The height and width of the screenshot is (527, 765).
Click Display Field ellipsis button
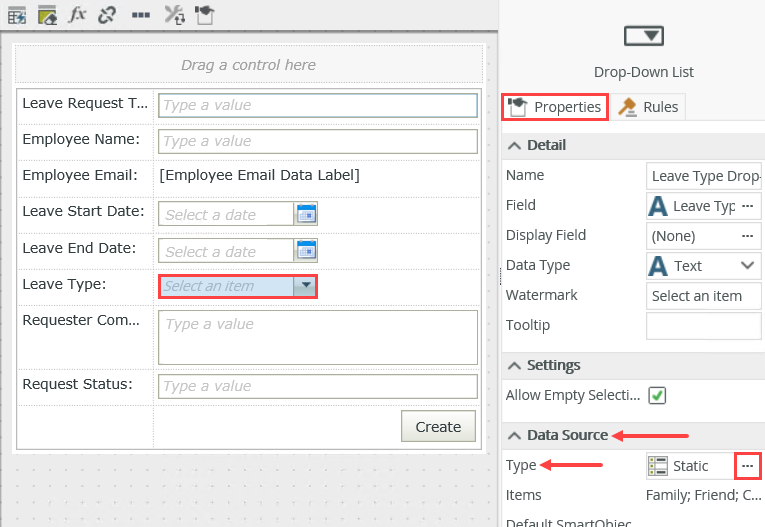[747, 236]
